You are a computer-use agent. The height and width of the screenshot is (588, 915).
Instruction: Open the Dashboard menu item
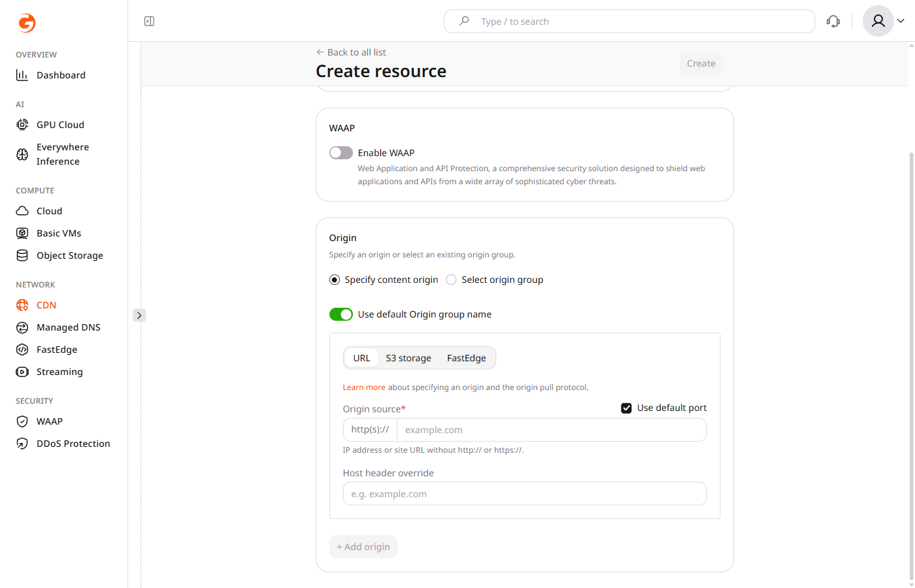pos(61,75)
